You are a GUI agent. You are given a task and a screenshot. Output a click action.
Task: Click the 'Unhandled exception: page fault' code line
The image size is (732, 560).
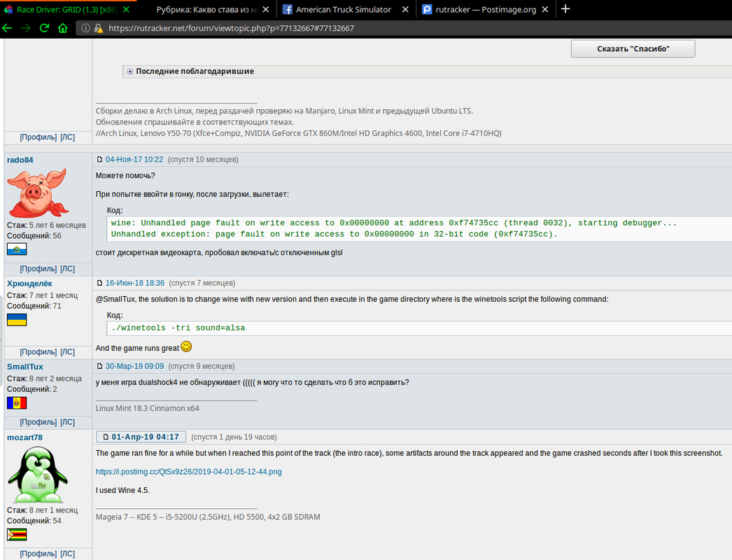(x=335, y=234)
